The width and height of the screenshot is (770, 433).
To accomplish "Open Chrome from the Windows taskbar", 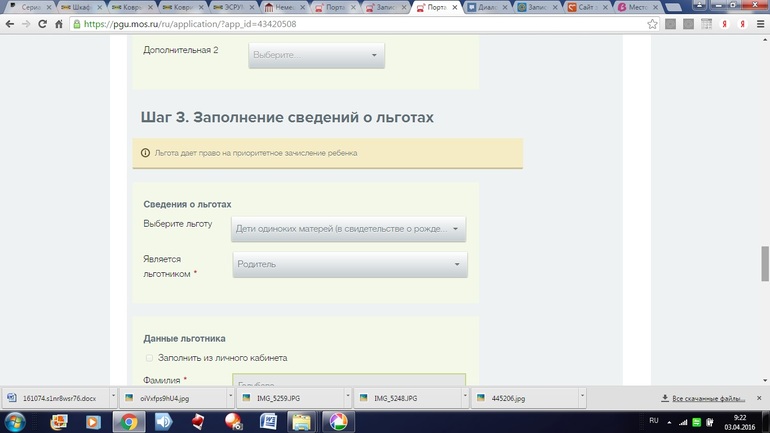I will click(129, 421).
